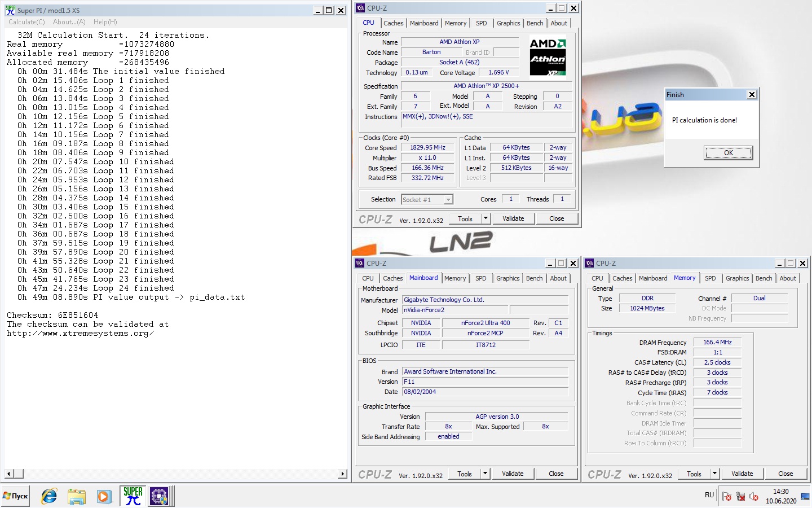The height and width of the screenshot is (508, 812).
Task: Close the Finish dialog with X
Action: click(x=752, y=95)
